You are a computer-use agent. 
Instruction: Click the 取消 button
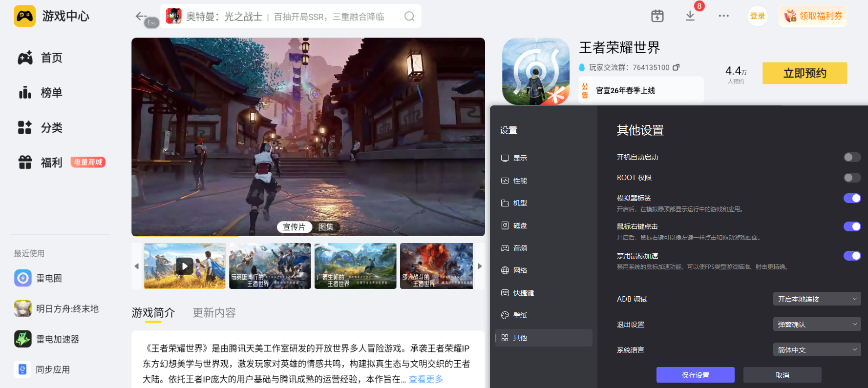[x=783, y=375]
